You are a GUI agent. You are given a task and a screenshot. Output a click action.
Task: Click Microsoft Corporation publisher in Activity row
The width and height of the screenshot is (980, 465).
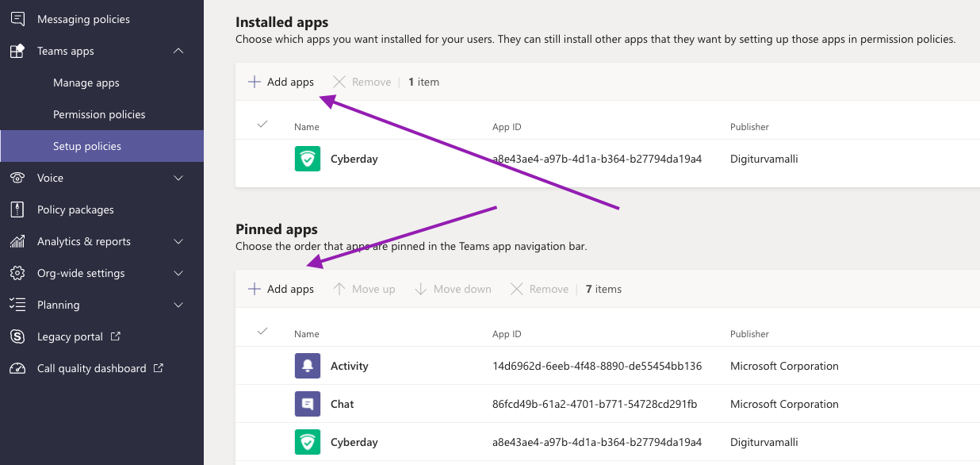784,366
